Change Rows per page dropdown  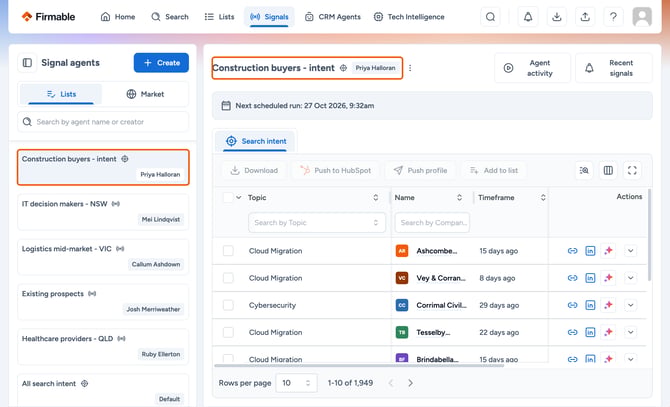297,383
